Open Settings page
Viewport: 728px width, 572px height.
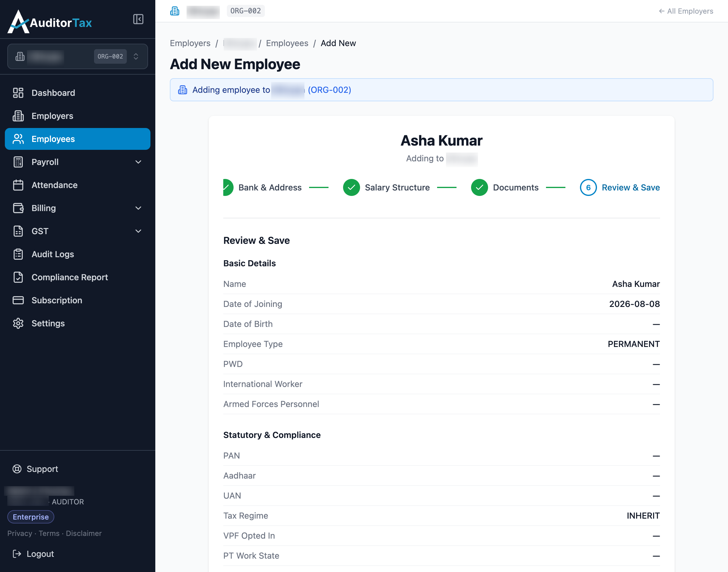coord(77,324)
